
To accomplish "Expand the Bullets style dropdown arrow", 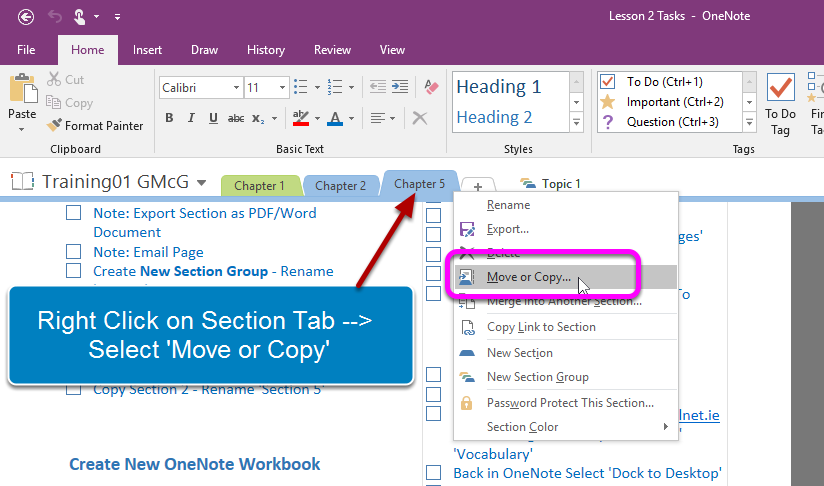I will (x=317, y=87).
